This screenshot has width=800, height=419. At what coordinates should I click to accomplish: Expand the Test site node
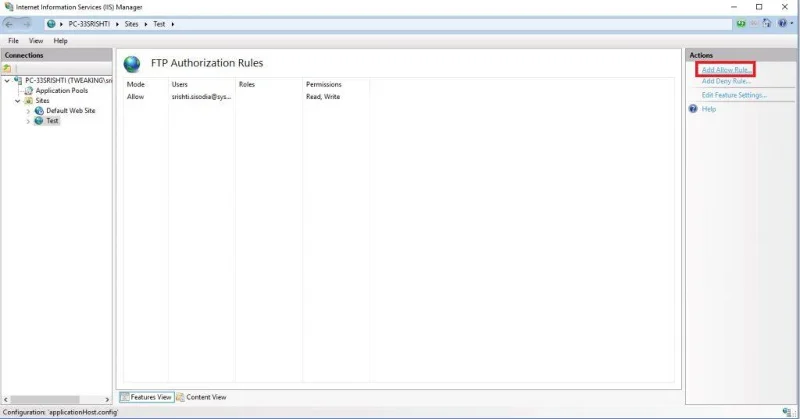click(x=29, y=121)
